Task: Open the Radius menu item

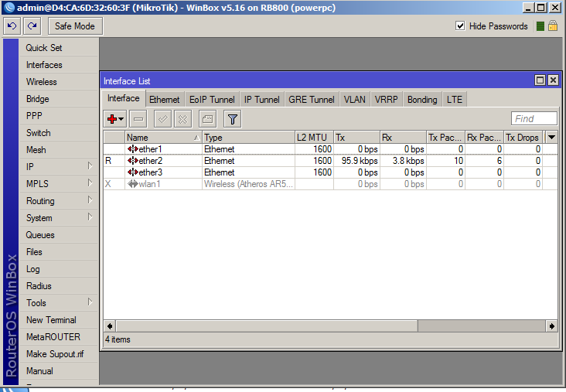Action: (x=59, y=285)
